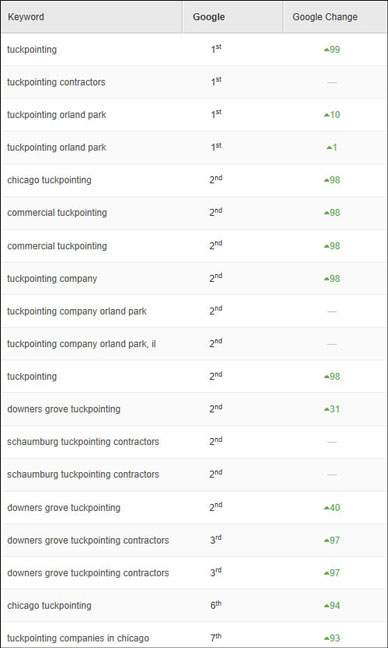Click the 7th rank cell

pyautogui.click(x=215, y=638)
